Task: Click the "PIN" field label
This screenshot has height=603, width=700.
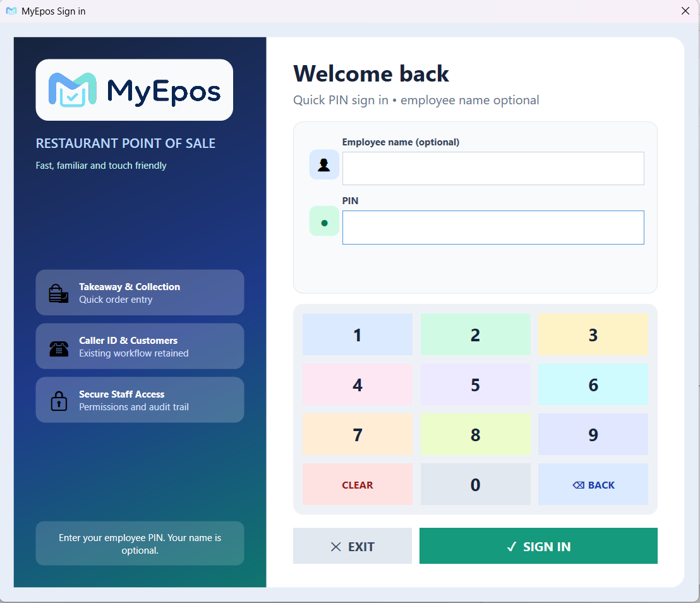Action: point(350,200)
